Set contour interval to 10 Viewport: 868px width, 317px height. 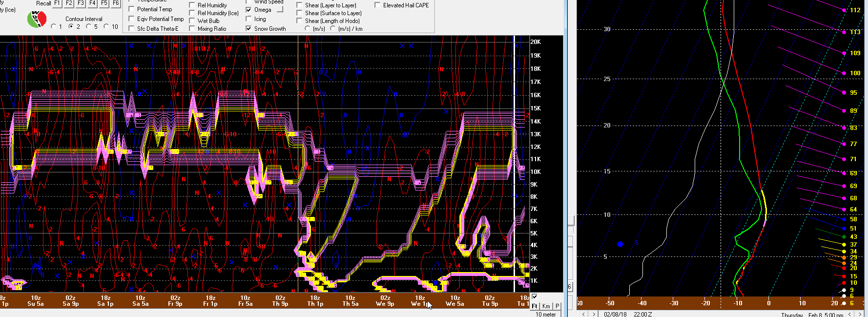[106, 26]
